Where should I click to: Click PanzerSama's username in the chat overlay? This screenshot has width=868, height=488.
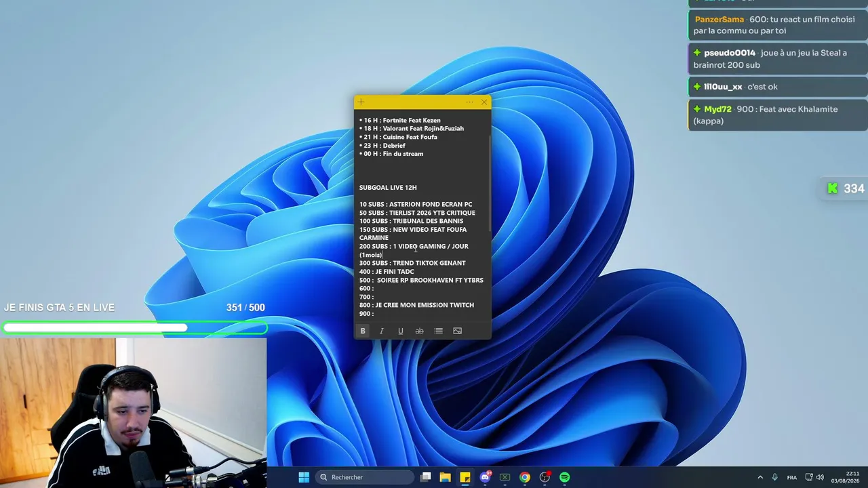click(719, 19)
